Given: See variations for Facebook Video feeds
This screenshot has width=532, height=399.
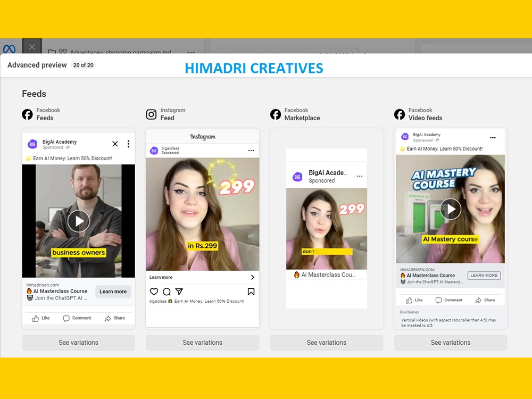Looking at the screenshot, I should [x=451, y=343].
